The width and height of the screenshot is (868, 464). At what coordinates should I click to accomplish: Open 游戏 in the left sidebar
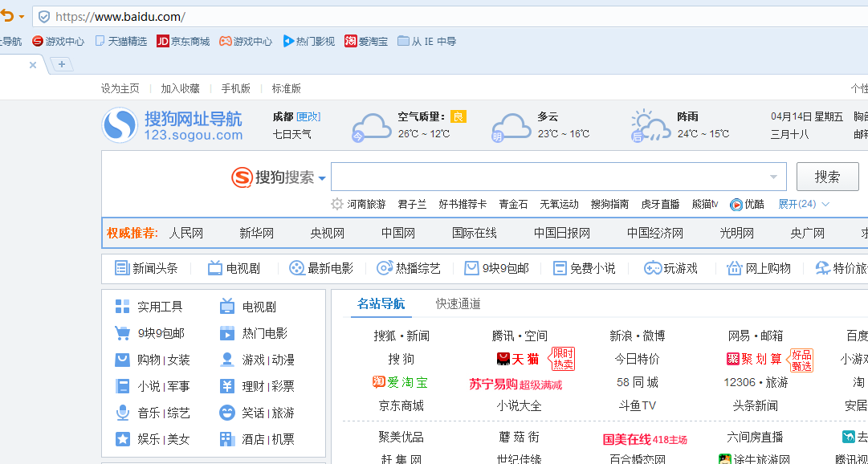pyautogui.click(x=253, y=360)
